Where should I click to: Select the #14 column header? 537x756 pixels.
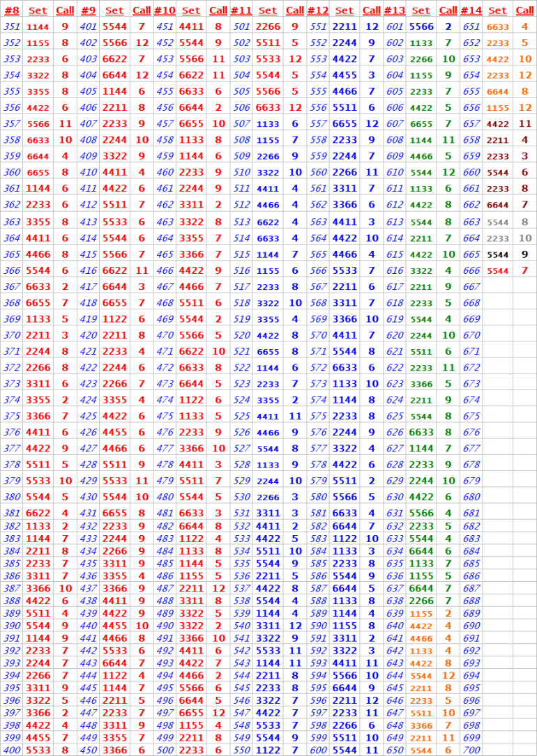tap(471, 10)
